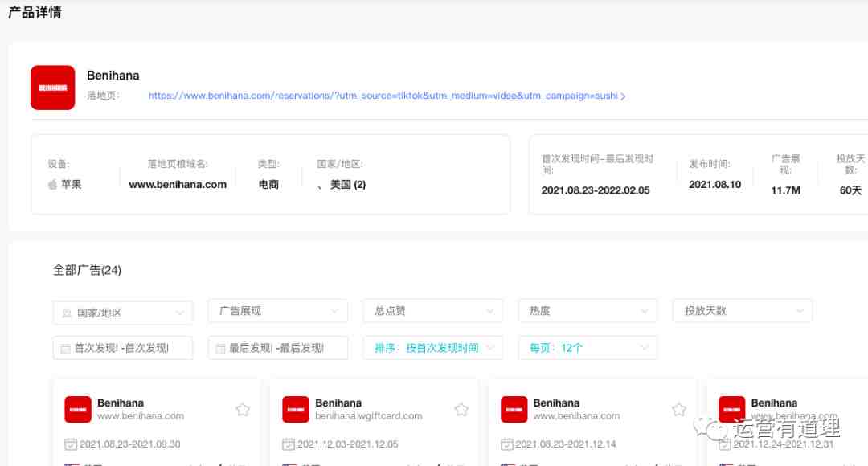
Task: Click the large Benihana logo beside the product name
Action: pyautogui.click(x=52, y=88)
